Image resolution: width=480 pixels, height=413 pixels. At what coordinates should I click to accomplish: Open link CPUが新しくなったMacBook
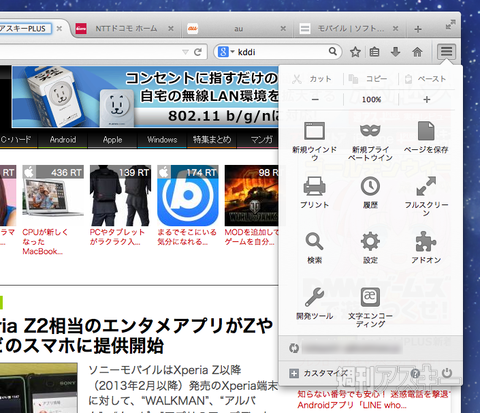pos(45,242)
